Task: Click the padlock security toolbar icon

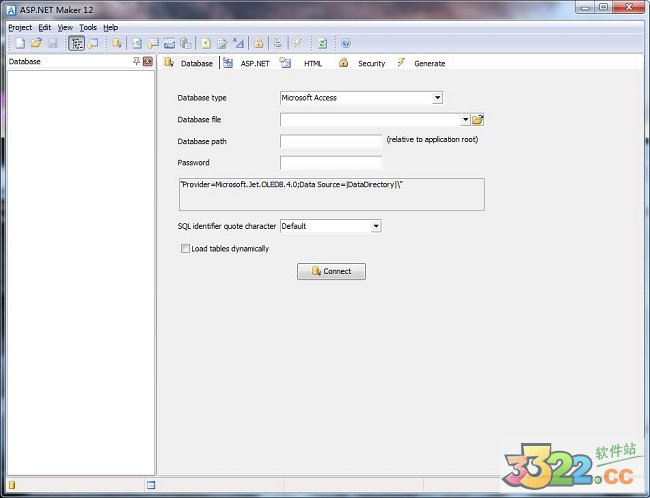Action: click(259, 43)
